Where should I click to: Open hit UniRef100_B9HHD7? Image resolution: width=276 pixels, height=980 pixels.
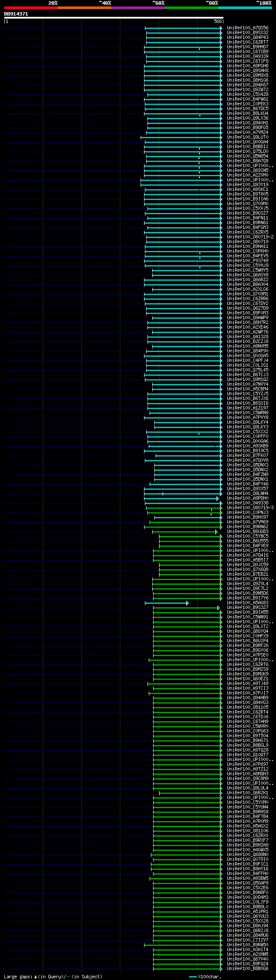pos(248,47)
